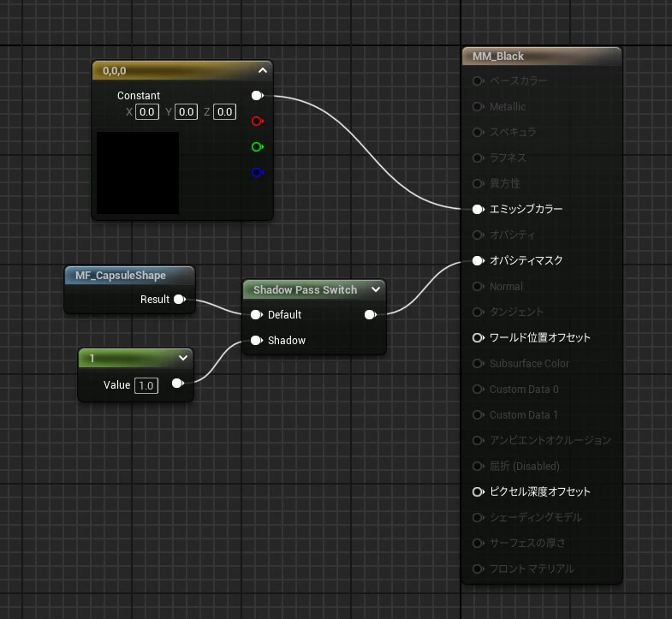Click the Normal input pin
The height and width of the screenshot is (619, 672).
478,286
